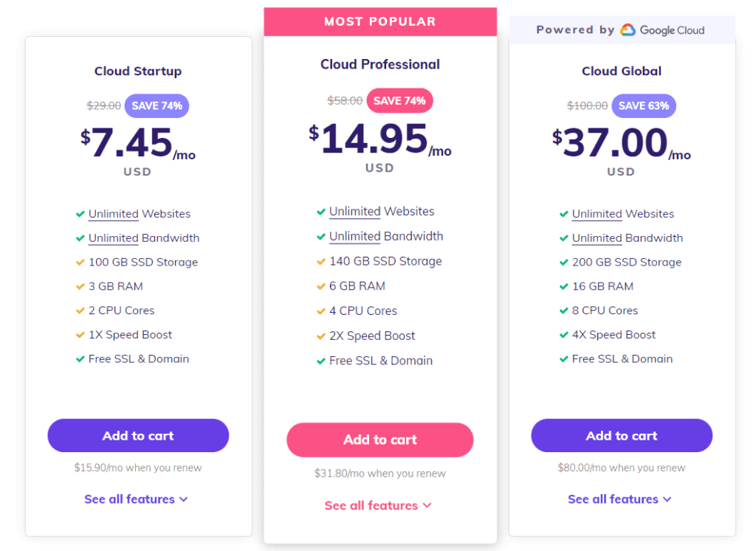Add Cloud Global plan to cart
Image resolution: width=756 pixels, height=551 pixels.
622,436
